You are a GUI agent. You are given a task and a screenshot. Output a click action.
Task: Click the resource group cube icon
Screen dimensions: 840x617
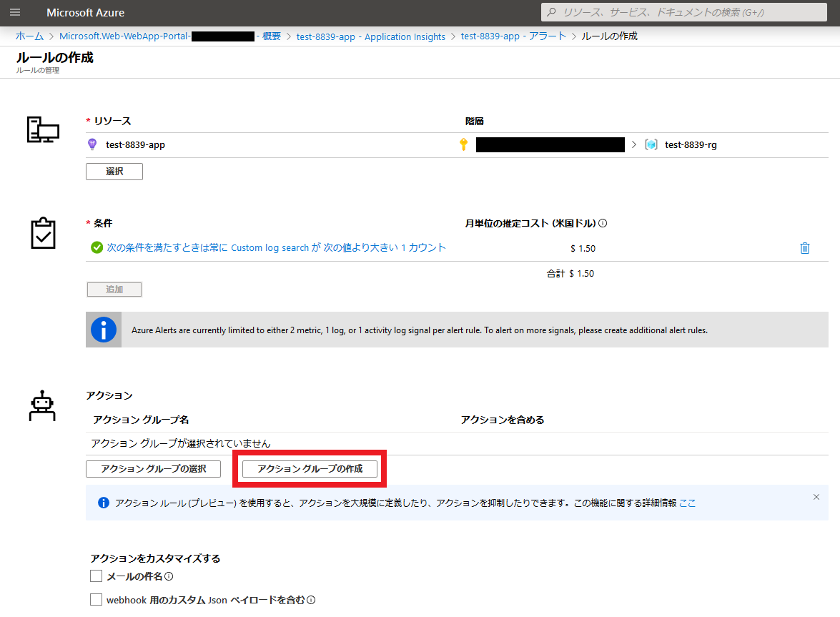click(x=651, y=144)
